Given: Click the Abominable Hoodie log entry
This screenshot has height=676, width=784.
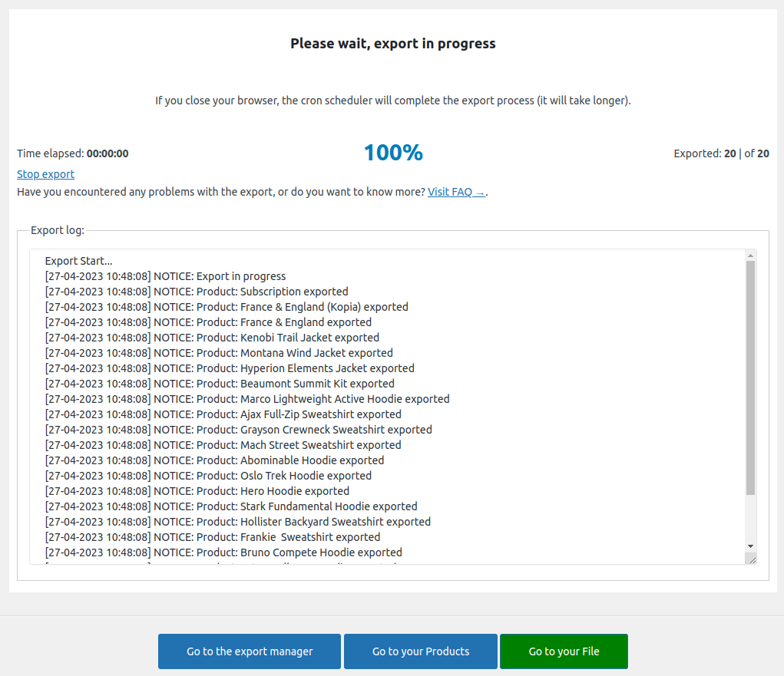Looking at the screenshot, I should pyautogui.click(x=214, y=460).
